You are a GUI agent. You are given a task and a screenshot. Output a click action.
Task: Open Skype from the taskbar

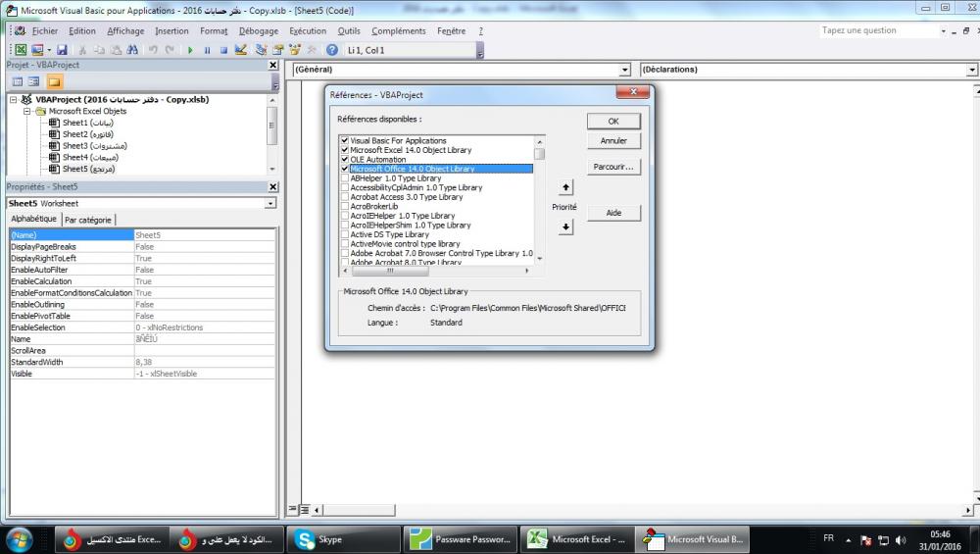pyautogui.click(x=342, y=539)
